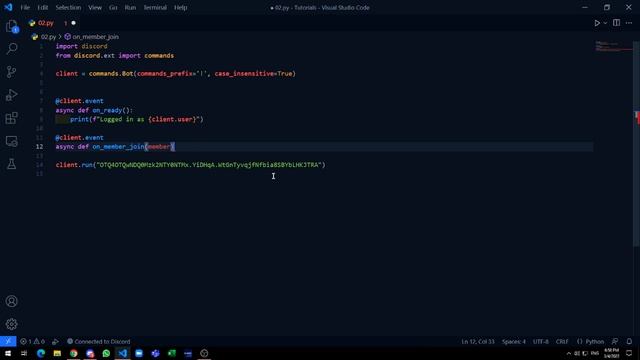Open the editor More Actions ellipsis
Screen dimensions: 640x360
(x=629, y=23)
